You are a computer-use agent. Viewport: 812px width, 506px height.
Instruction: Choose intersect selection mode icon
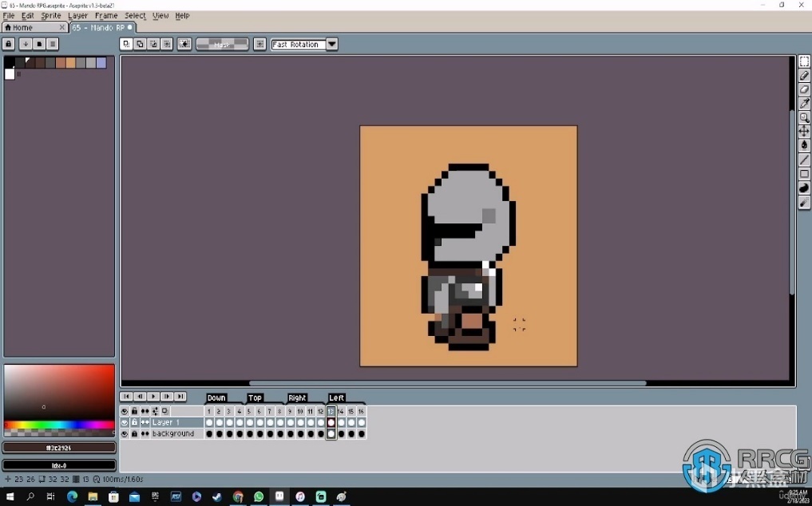tap(167, 44)
